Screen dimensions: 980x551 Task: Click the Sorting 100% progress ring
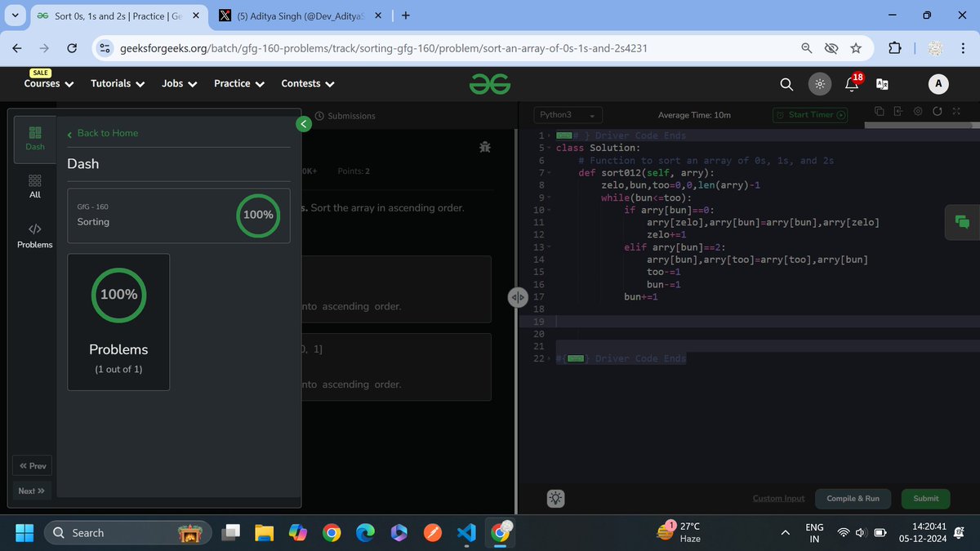(258, 216)
